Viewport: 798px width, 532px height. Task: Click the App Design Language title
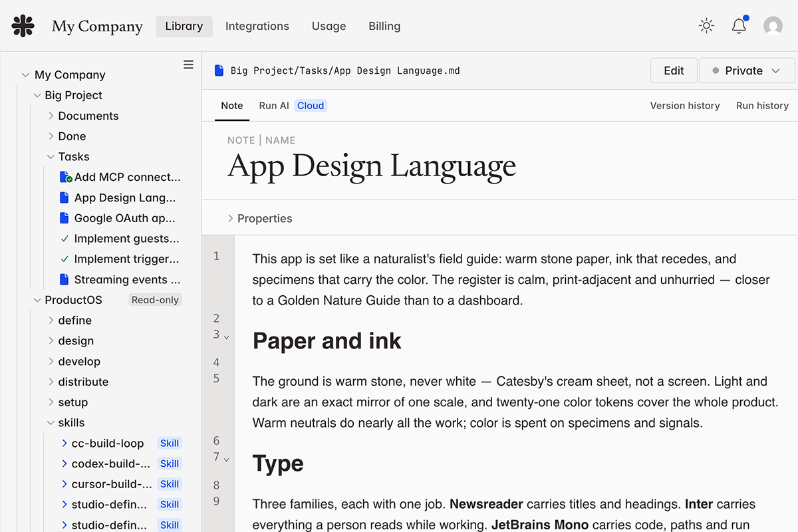pos(372,166)
